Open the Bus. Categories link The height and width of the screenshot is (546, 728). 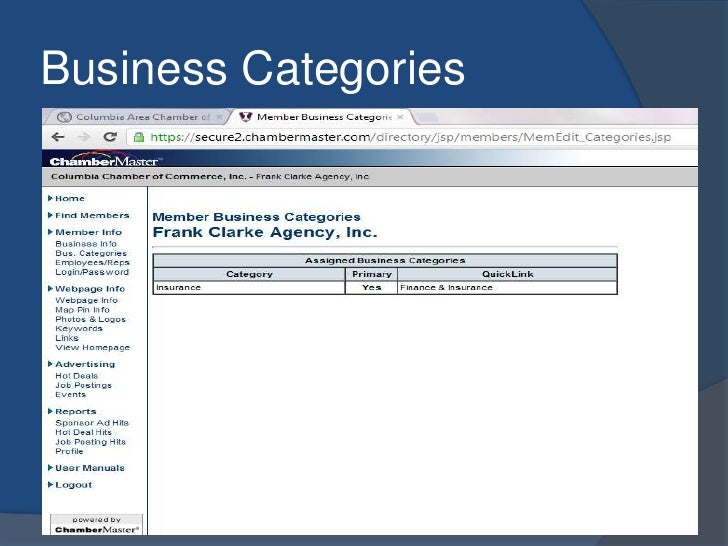(91, 253)
